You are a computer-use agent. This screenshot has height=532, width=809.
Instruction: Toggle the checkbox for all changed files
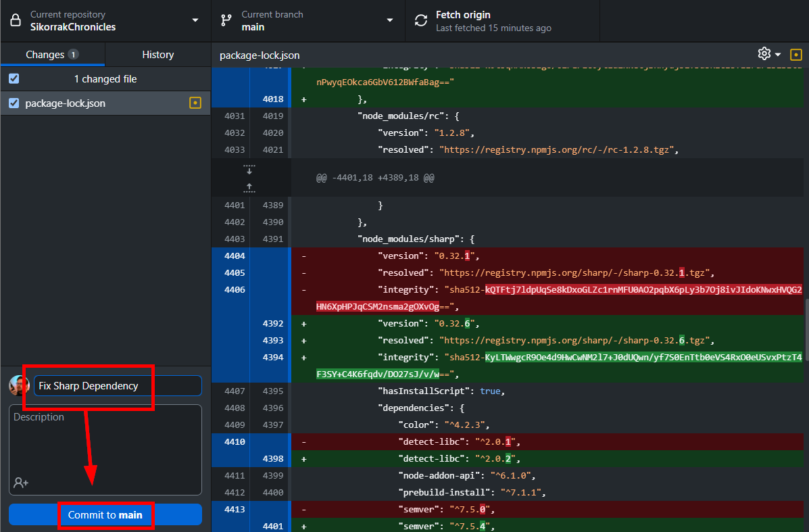[x=14, y=79]
